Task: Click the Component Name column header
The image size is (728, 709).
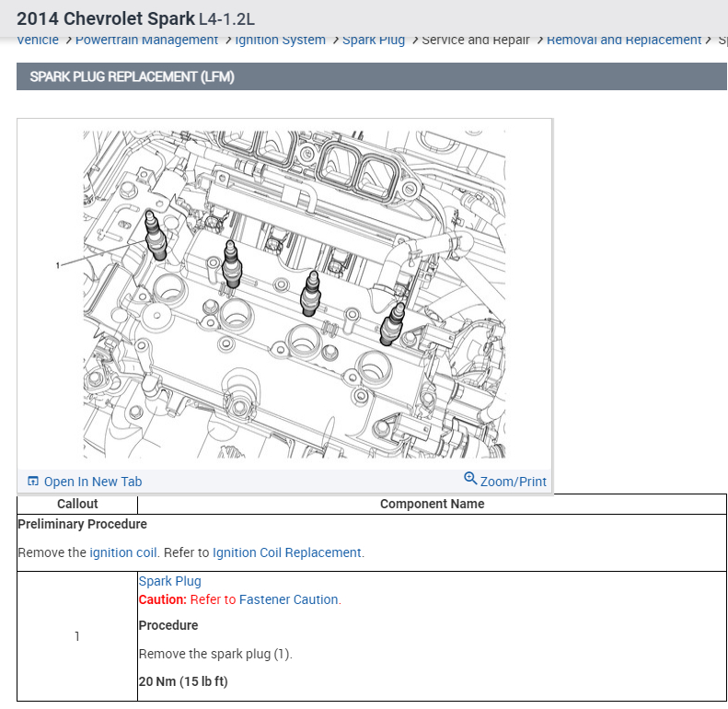Action: [x=432, y=504]
